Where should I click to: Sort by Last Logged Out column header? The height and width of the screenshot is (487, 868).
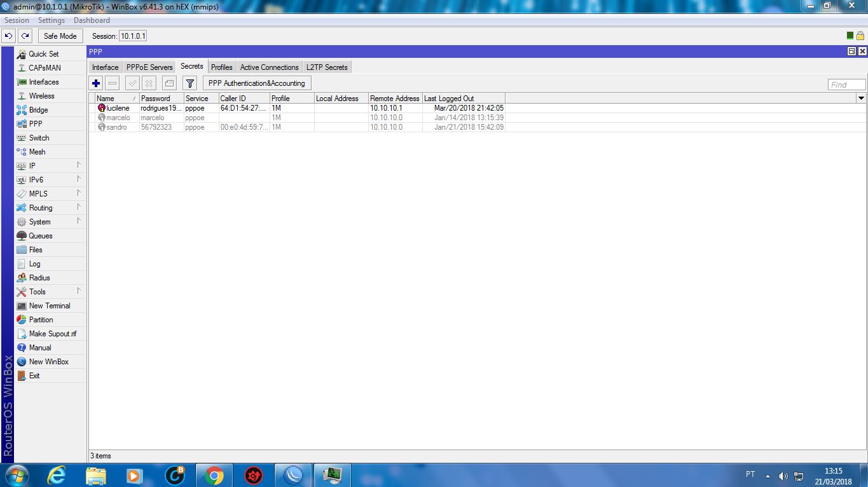click(x=464, y=99)
